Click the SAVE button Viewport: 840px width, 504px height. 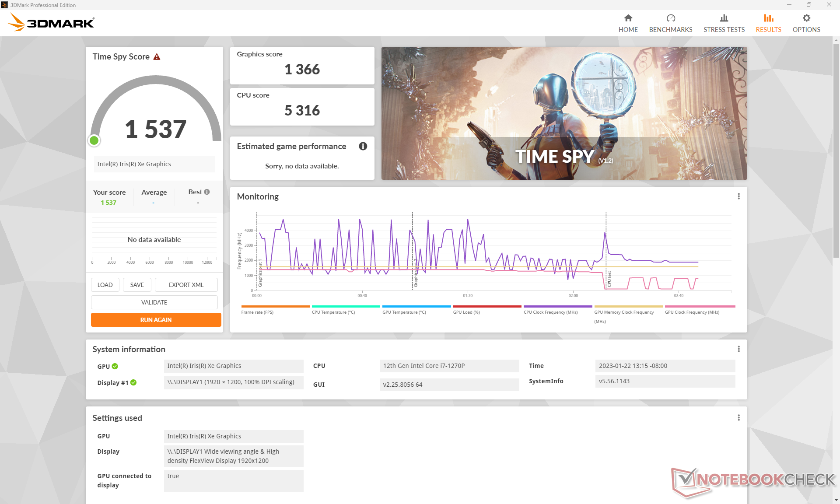136,285
